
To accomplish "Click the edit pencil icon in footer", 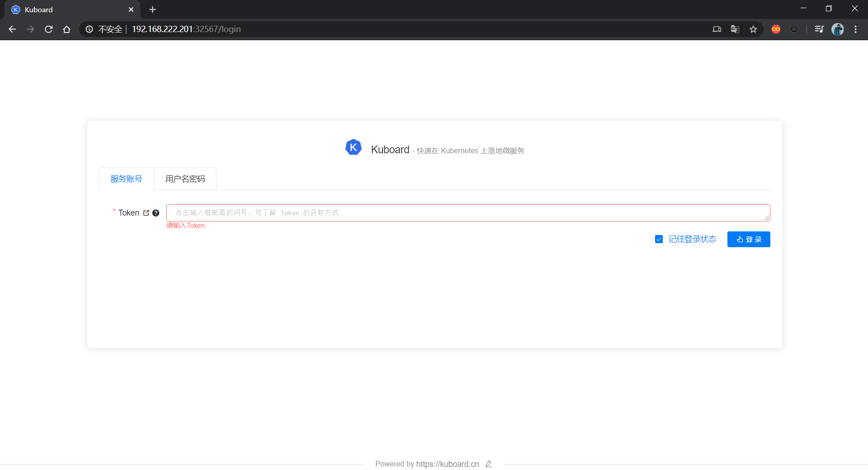I will click(x=489, y=464).
